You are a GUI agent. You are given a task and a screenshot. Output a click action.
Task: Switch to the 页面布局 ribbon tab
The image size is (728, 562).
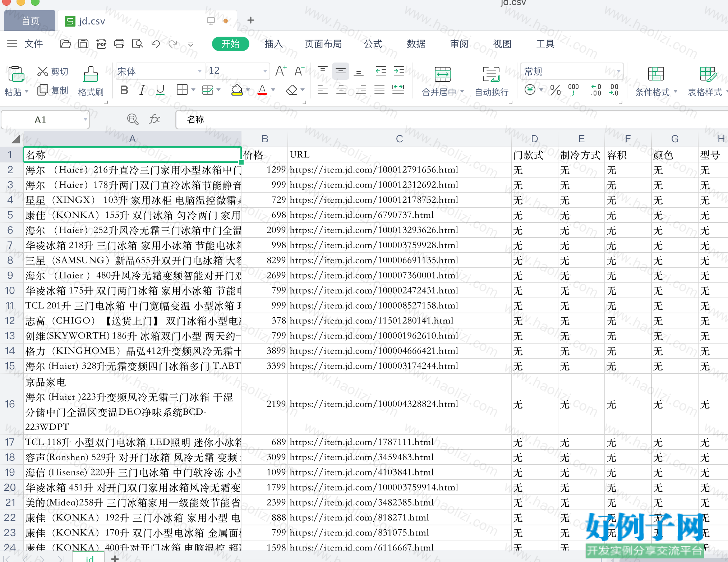tap(323, 44)
